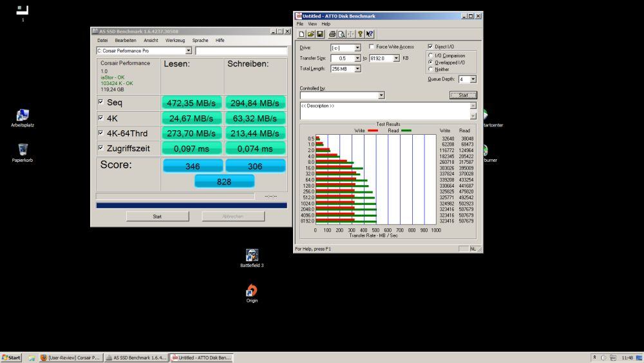Click the Description text box in ATTO

click(x=385, y=111)
